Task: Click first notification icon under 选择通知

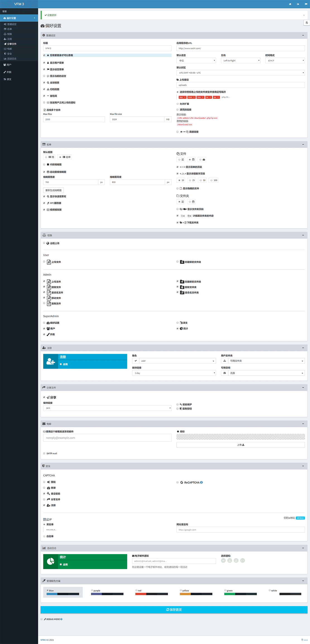Action: pos(223,560)
